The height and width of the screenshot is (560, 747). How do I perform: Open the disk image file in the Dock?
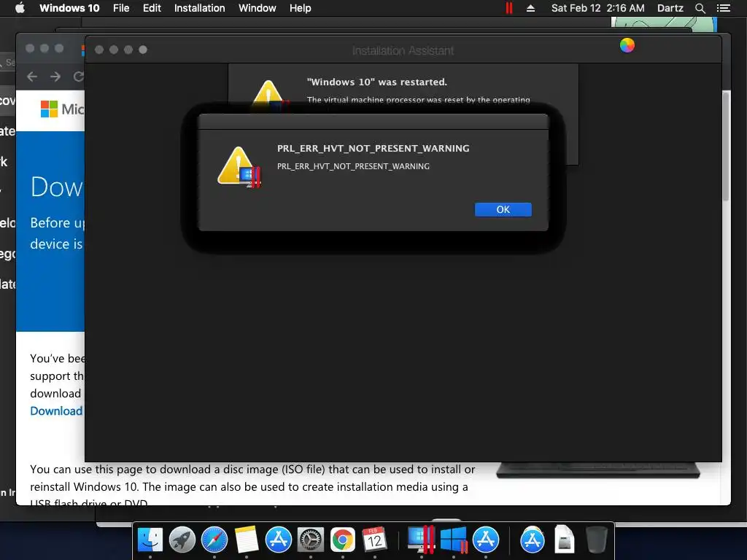pos(564,540)
